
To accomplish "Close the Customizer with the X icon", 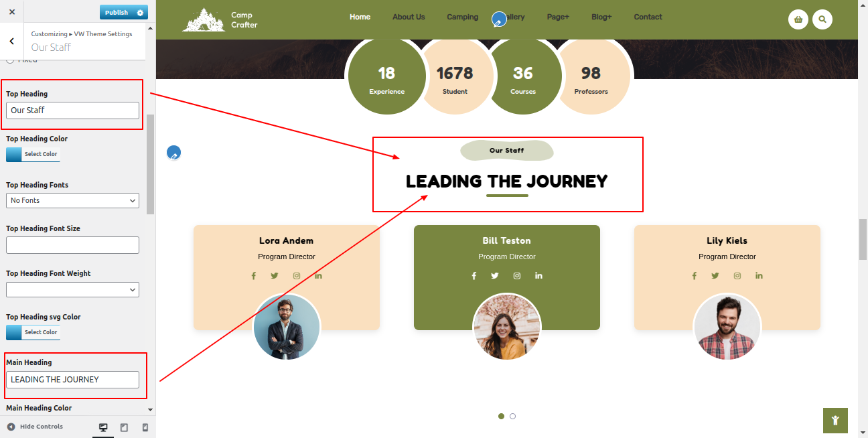I will pyautogui.click(x=12, y=12).
